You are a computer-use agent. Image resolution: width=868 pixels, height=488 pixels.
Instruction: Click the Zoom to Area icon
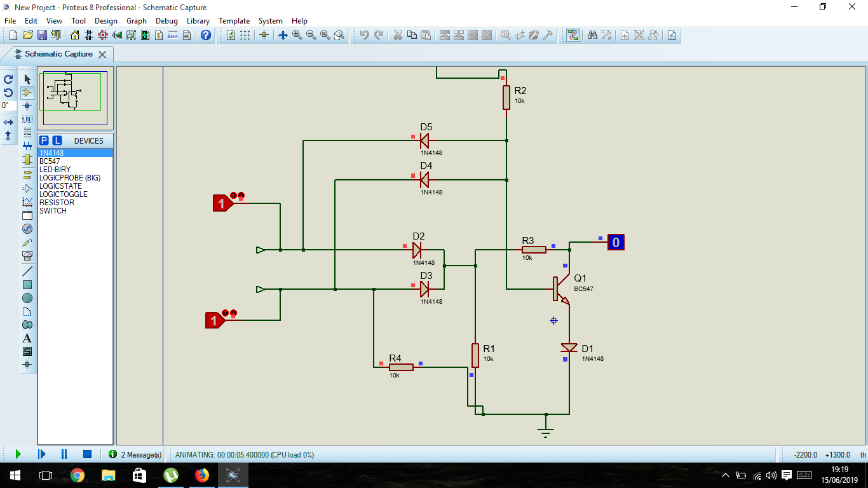(339, 35)
